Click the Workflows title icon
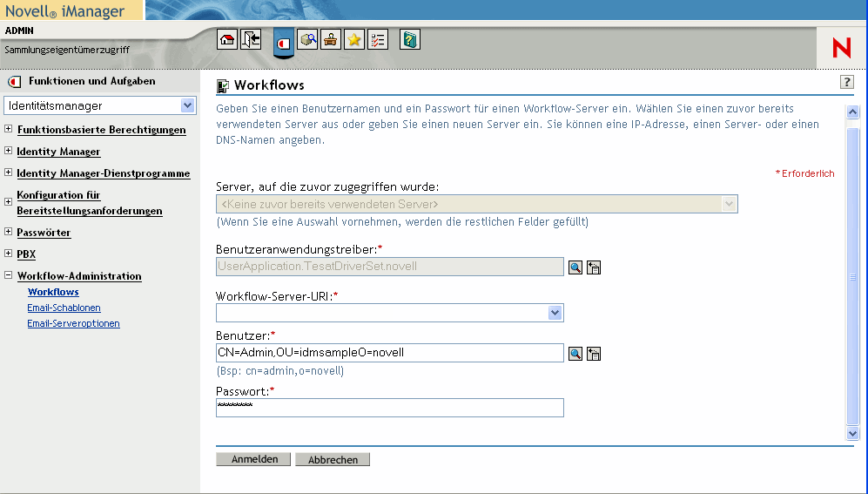Viewport: 868px width, 494px height. point(223,85)
